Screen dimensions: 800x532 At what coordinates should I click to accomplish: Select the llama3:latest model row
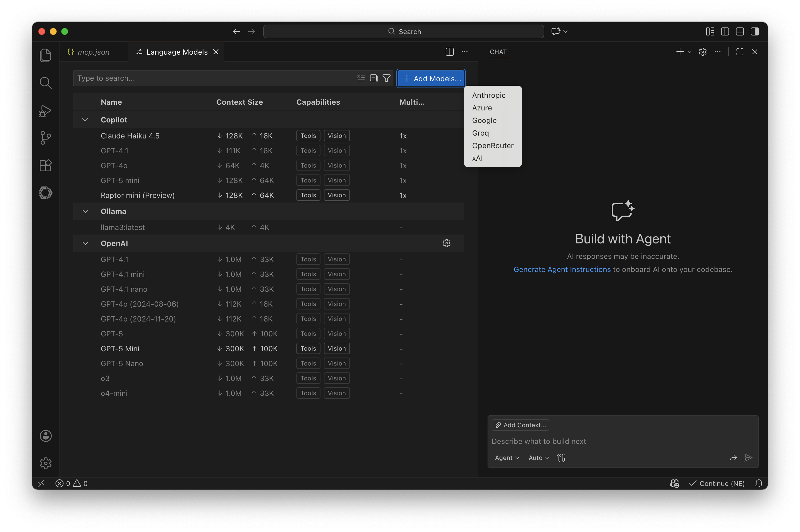[x=268, y=227]
